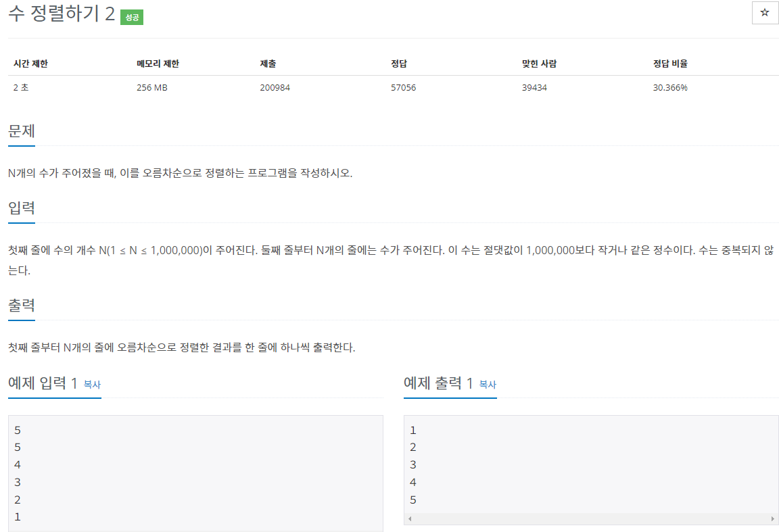Screen dimensions: 779x532
Task: Click the horizontal scrollbar track in example output
Action: click(591, 518)
